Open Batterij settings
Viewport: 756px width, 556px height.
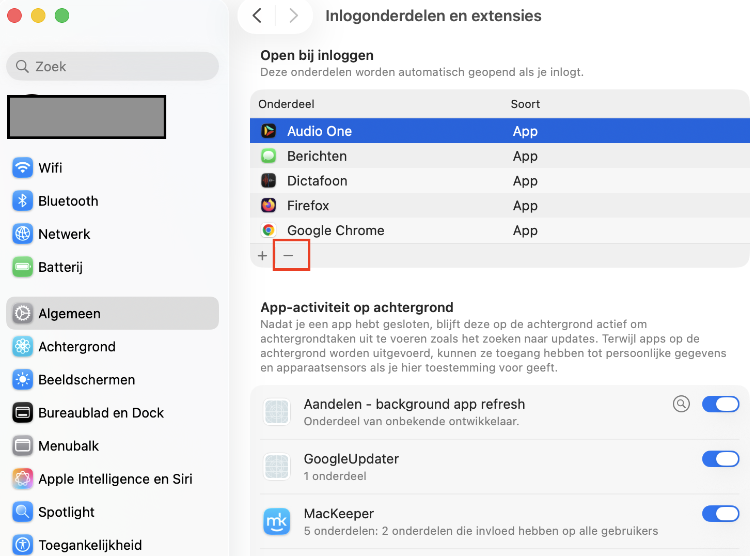60,267
